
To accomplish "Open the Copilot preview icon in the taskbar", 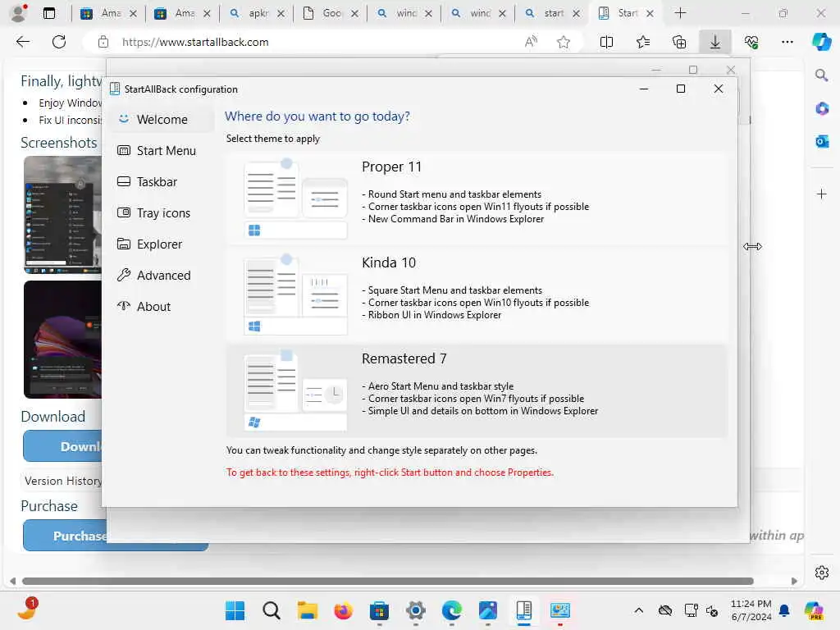I will [814, 610].
